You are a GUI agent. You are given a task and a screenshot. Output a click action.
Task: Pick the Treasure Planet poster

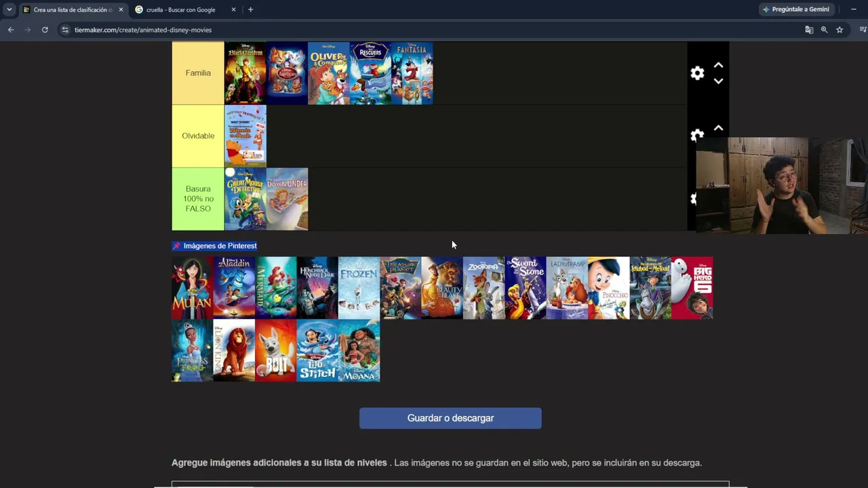point(401,287)
